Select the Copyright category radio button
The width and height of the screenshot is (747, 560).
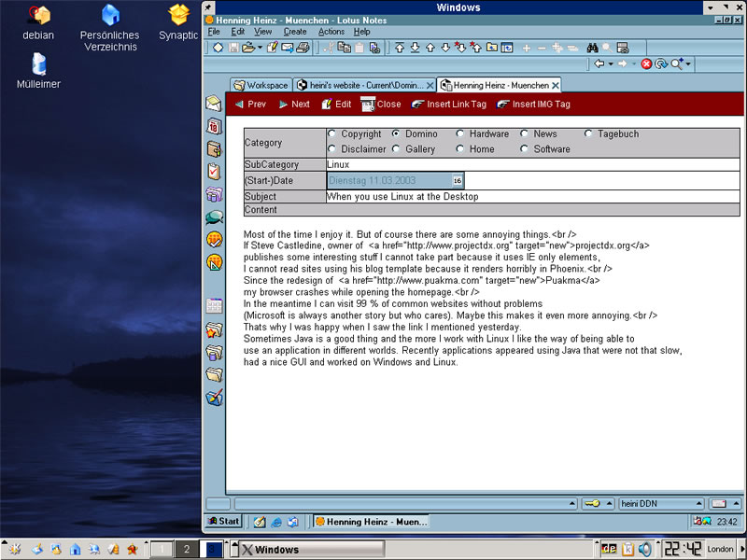point(331,133)
